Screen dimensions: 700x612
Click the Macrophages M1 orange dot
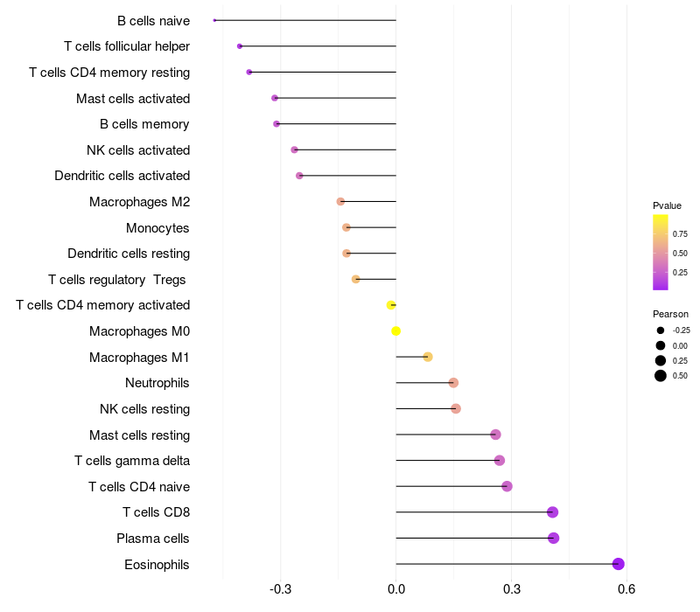[428, 357]
